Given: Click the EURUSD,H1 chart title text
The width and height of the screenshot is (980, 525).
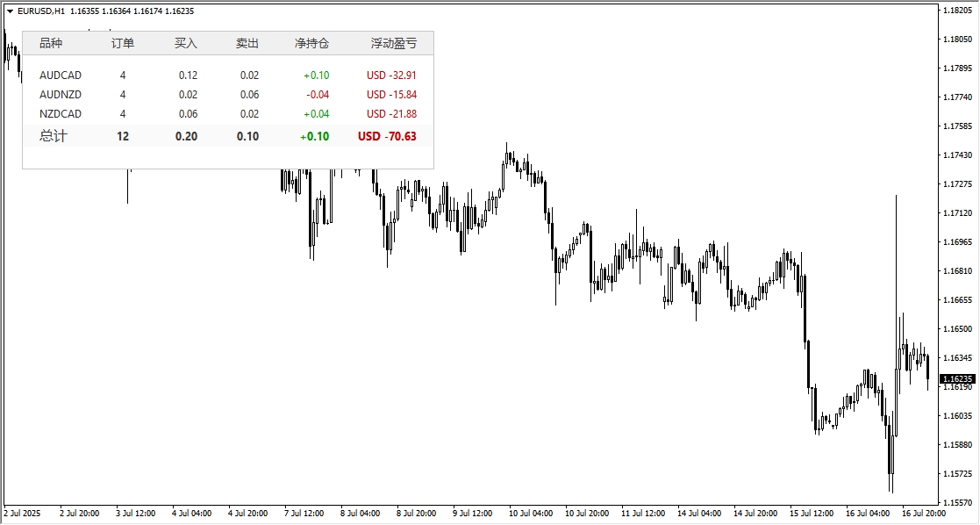Looking at the screenshot, I should coord(39,11).
